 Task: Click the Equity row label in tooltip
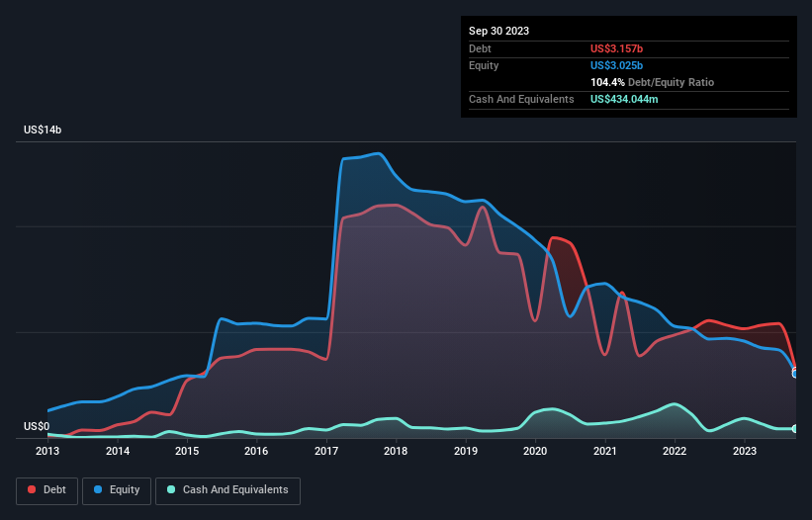click(x=484, y=65)
